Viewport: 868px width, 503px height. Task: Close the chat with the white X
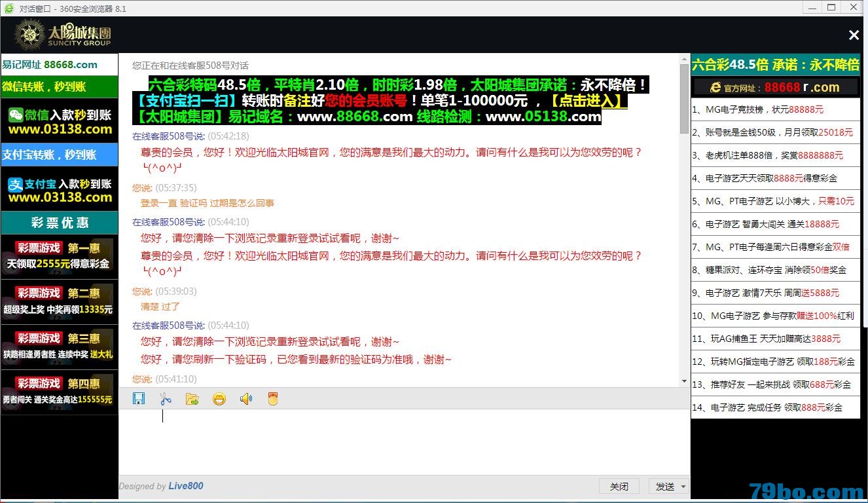tap(854, 35)
